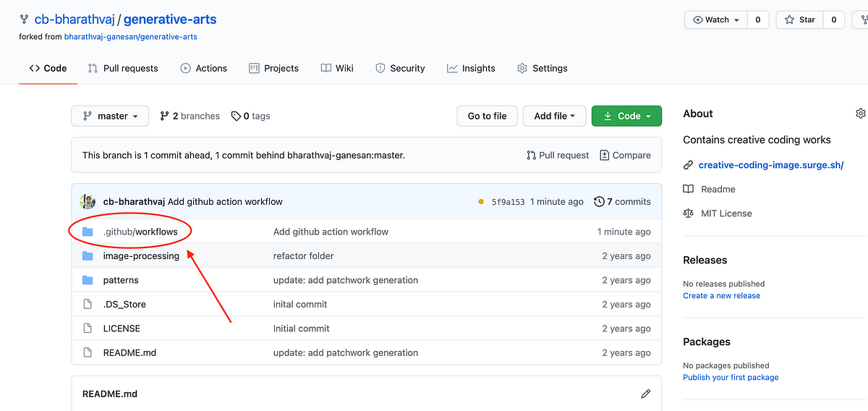
Task: Go to the Insights tab
Action: point(471,68)
